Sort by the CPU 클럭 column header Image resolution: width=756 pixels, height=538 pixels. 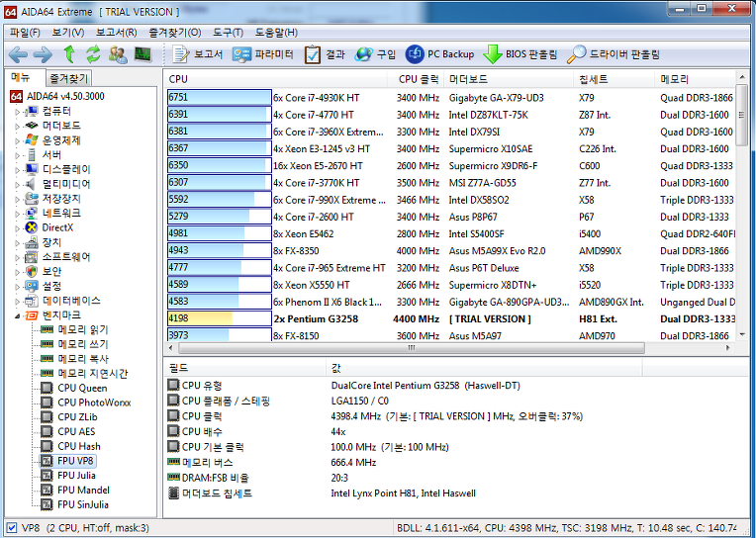416,79
